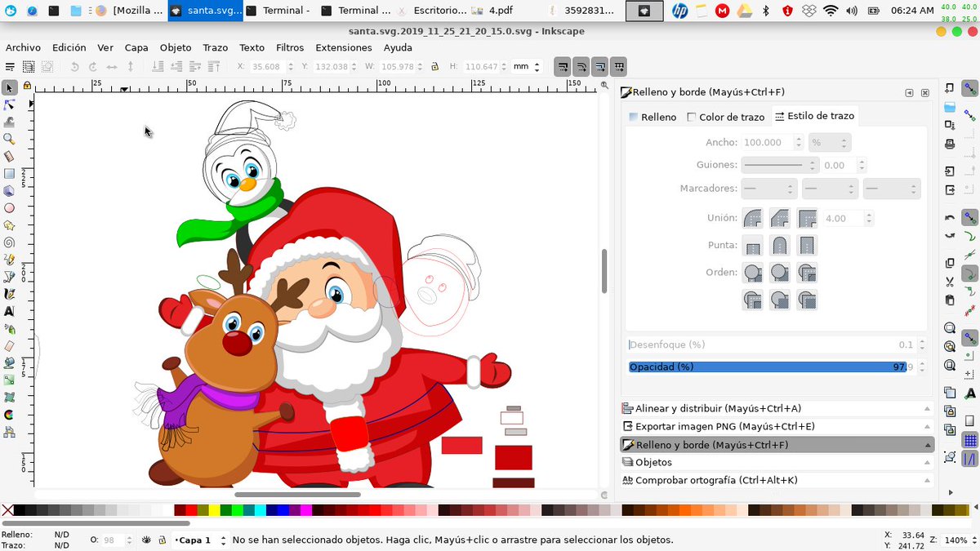Screen dimensions: 980x551
Task: Click the no-color X swatch
Action: coord(7,511)
